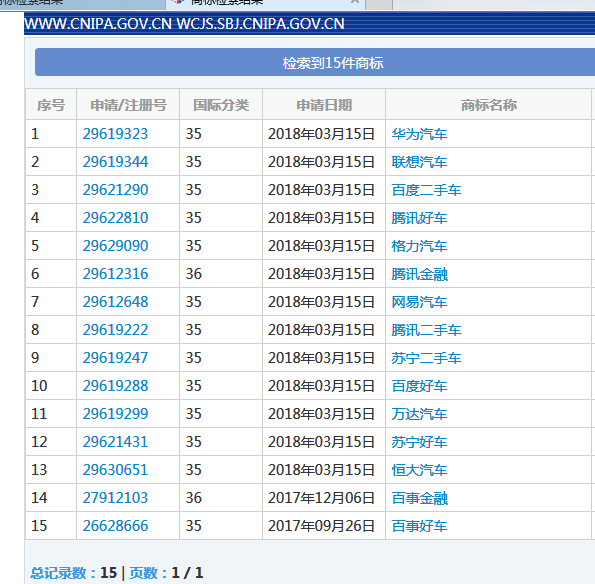
Task: Click the 商标名称 column header
Action: click(489, 105)
